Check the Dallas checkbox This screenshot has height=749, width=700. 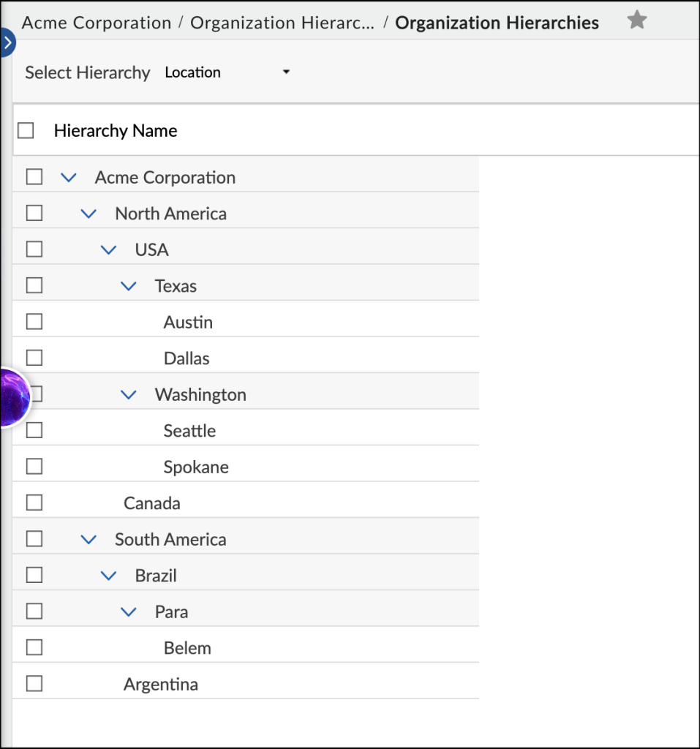click(x=34, y=357)
